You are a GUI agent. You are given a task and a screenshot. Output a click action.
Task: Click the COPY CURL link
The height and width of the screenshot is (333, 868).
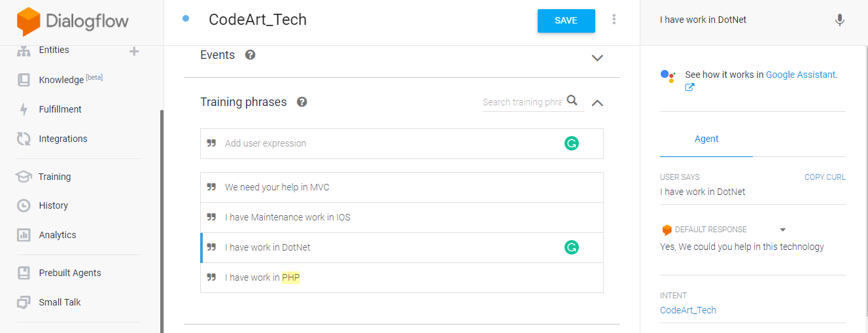click(x=825, y=177)
